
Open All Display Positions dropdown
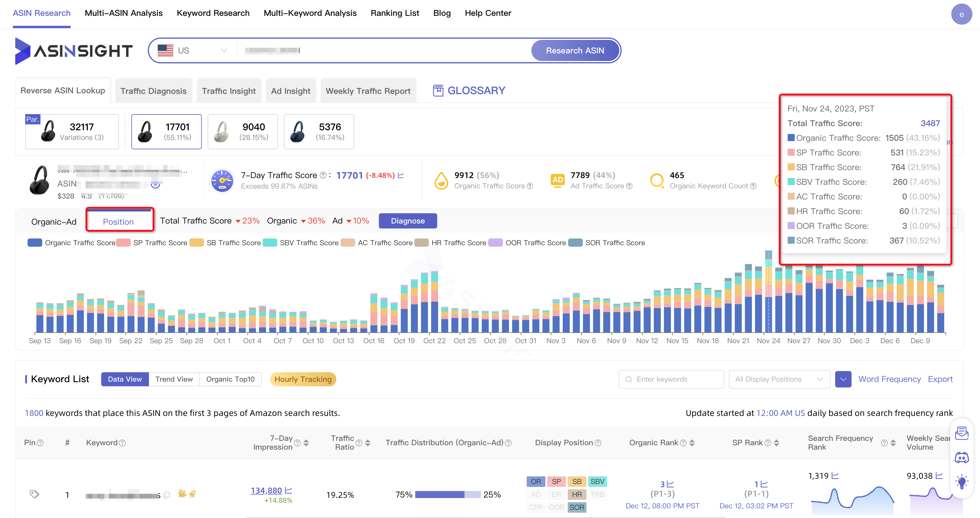click(779, 379)
